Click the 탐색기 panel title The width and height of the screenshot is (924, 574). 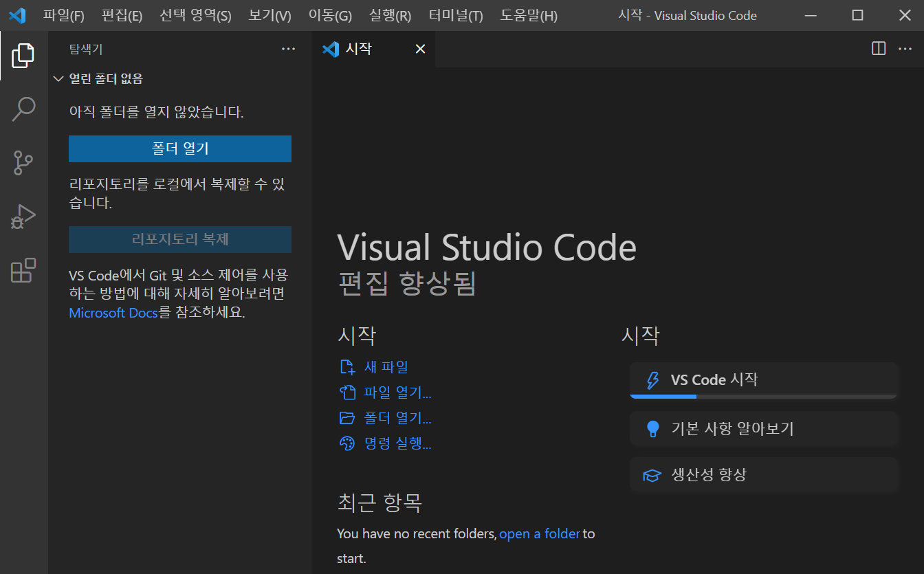click(x=86, y=49)
